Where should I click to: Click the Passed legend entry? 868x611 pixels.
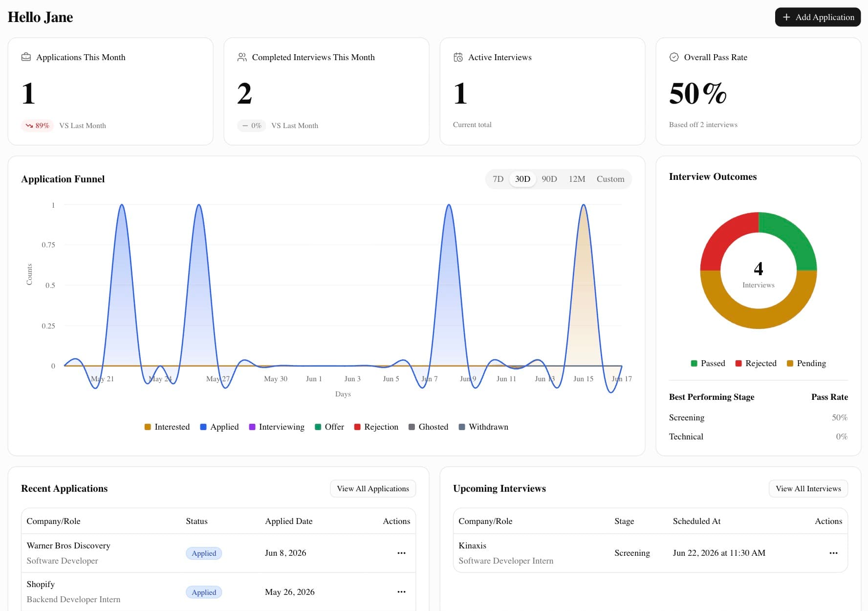pyautogui.click(x=708, y=363)
